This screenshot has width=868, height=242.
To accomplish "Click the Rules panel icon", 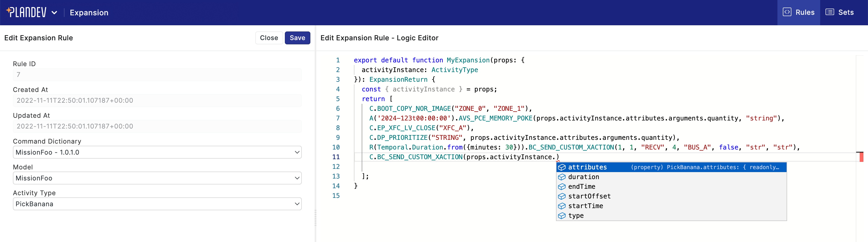I will pos(787,12).
